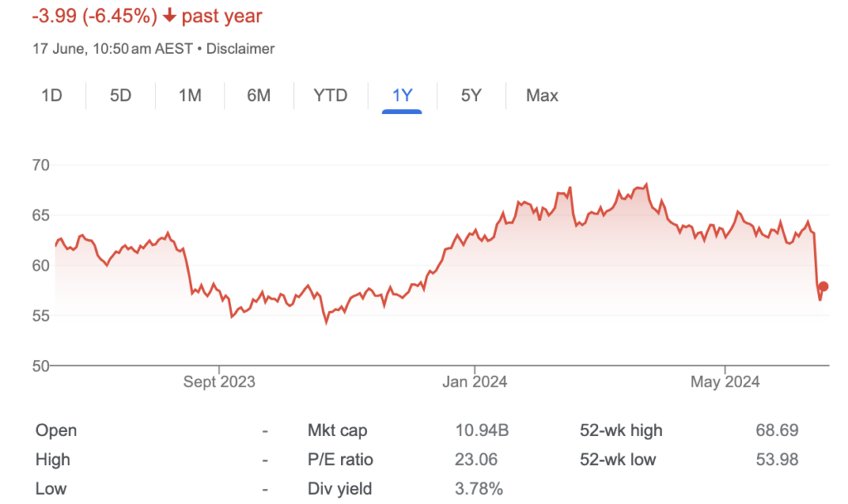Click the Div yield value 3.78%
The image size is (848, 504).
coord(479,489)
